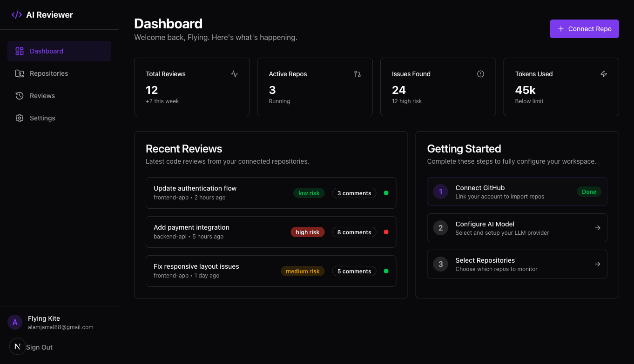
Task: Click the 3 comments badge
Action: (x=354, y=193)
